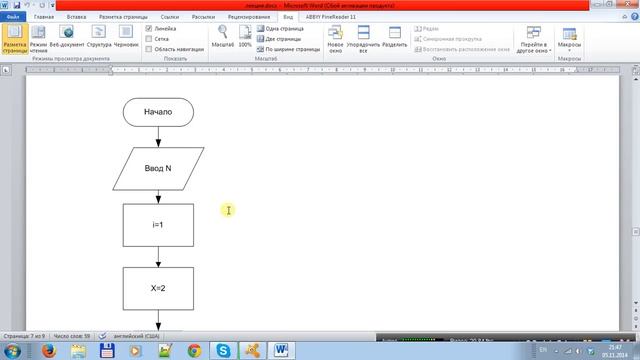Open the Файл tab
This screenshot has height=360, width=640.
(x=13, y=17)
